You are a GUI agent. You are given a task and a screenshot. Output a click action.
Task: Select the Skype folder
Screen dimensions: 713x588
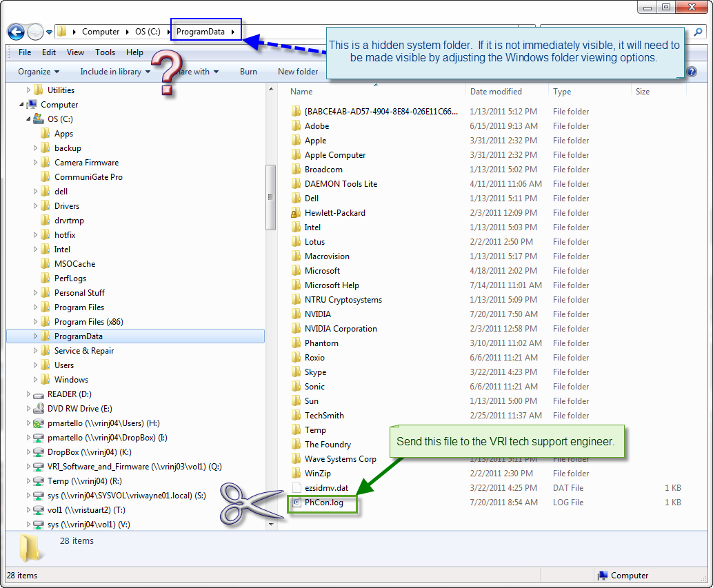[317, 372]
